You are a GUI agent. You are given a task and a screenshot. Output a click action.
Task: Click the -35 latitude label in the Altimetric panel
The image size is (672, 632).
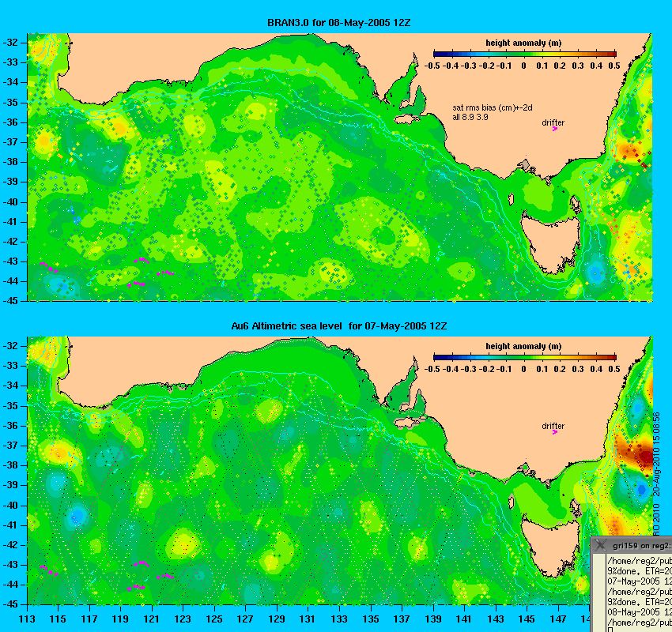tap(10, 405)
